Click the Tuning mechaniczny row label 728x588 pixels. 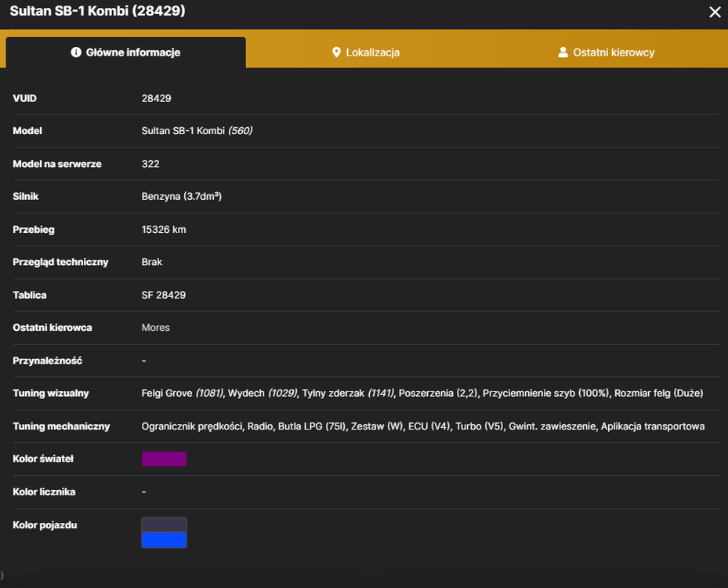click(x=61, y=426)
